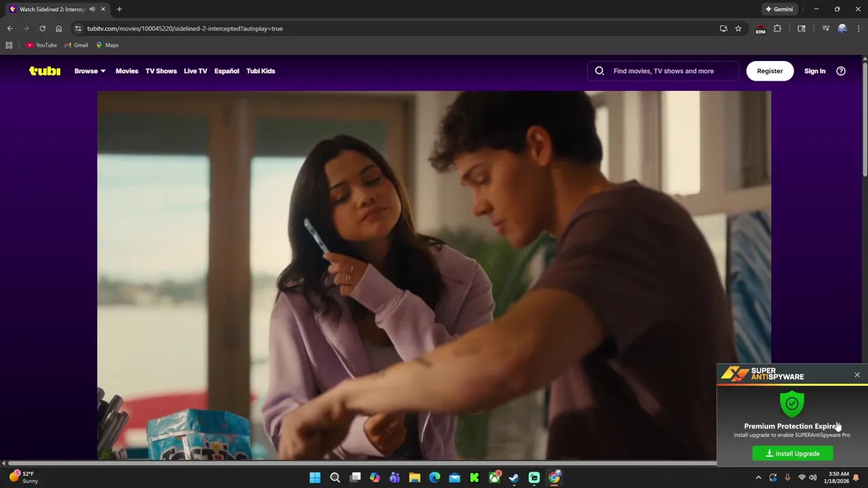Open the Extensions puzzle icon
Image resolution: width=868 pixels, height=488 pixels.
pos(777,28)
